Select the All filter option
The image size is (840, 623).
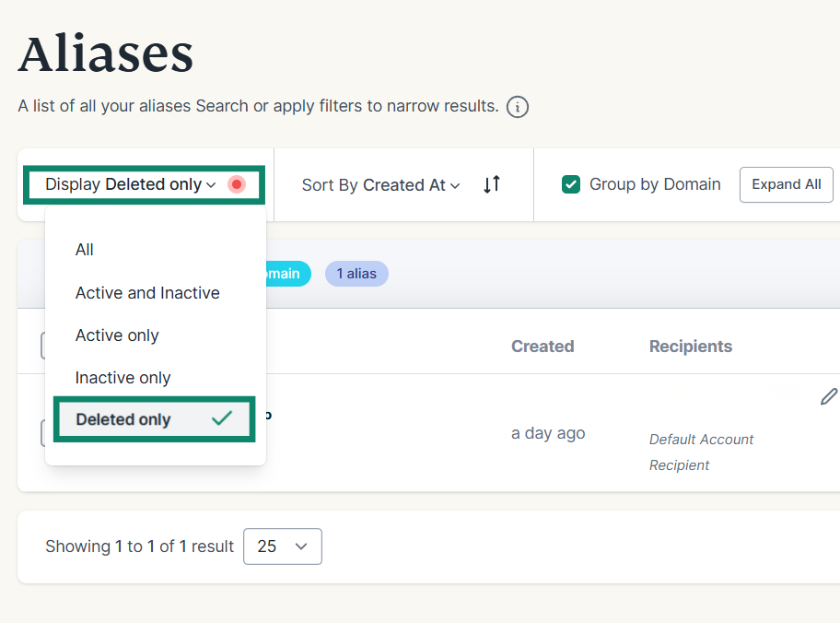[x=85, y=250]
